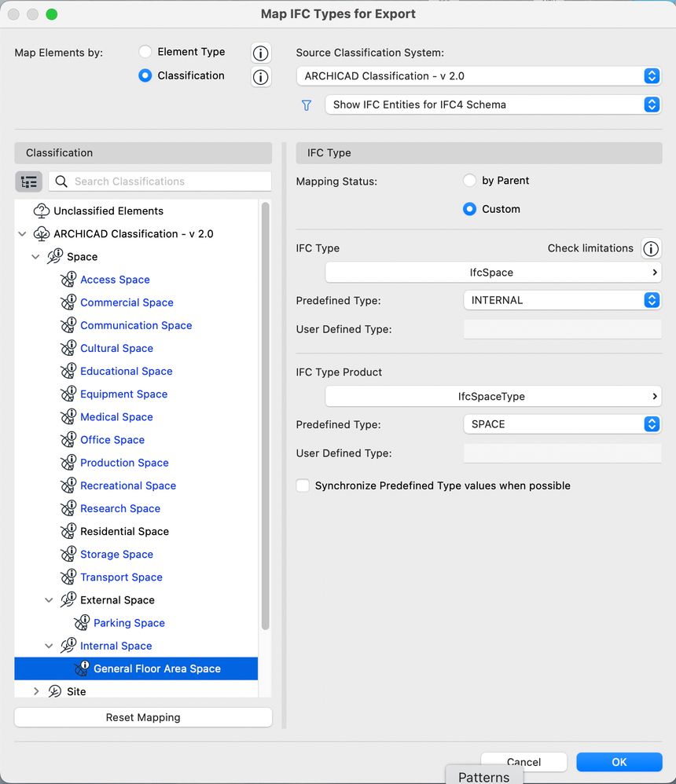Click the Residential Space leaf icon

68,532
